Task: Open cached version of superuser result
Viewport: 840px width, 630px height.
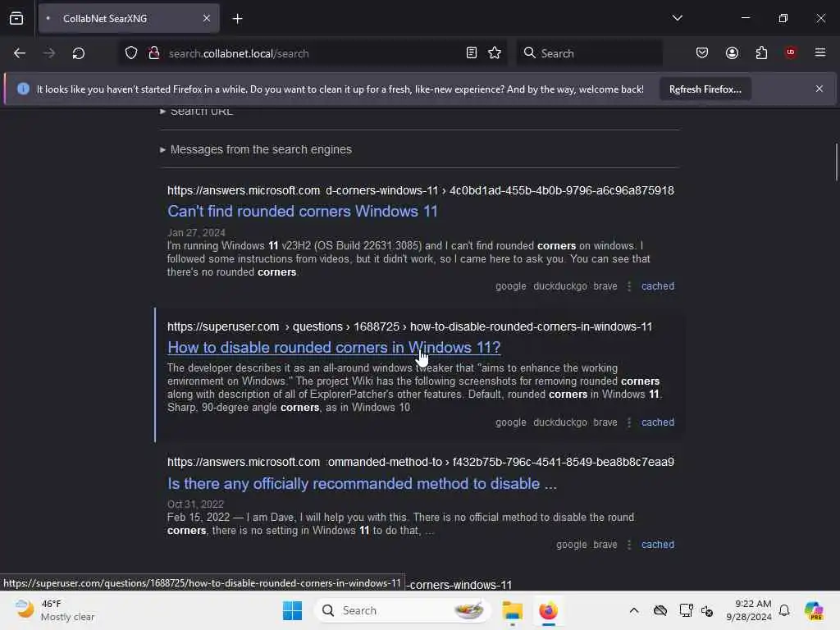Action: pos(658,422)
